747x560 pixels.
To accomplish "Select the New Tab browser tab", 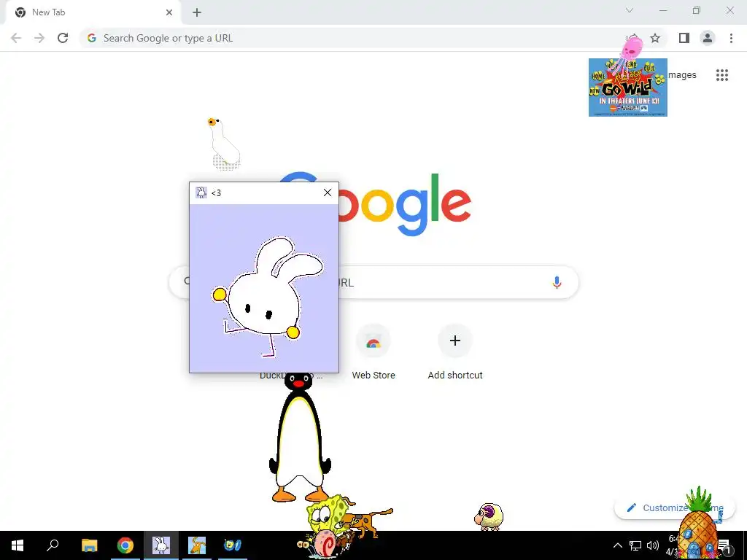I will [x=93, y=13].
